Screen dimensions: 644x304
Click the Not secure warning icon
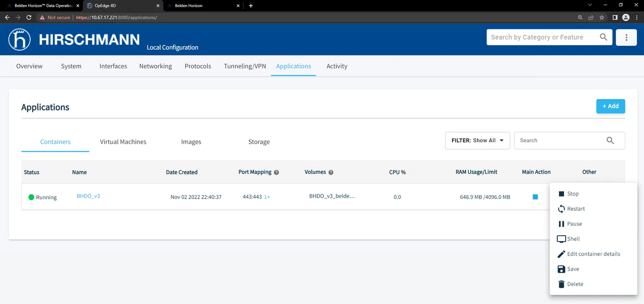tap(42, 17)
